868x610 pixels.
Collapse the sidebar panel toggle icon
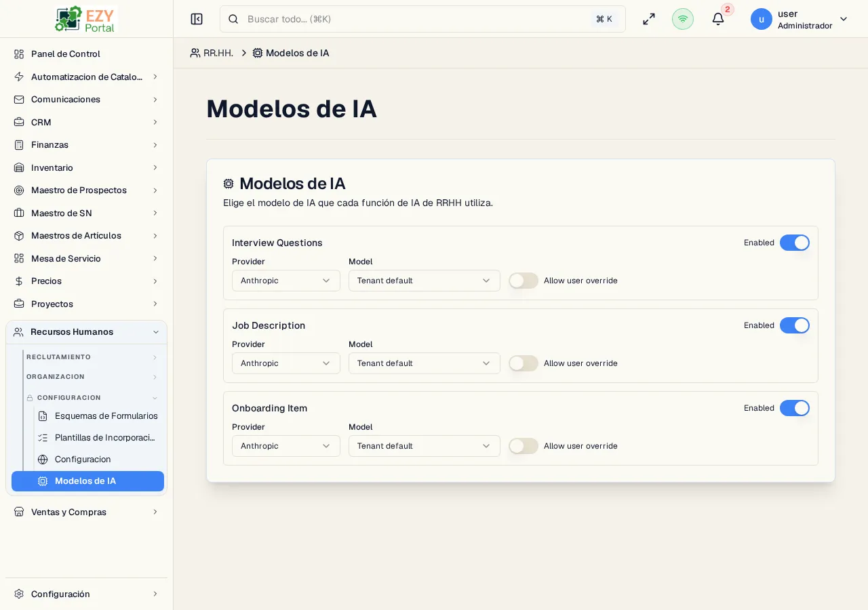pos(197,19)
